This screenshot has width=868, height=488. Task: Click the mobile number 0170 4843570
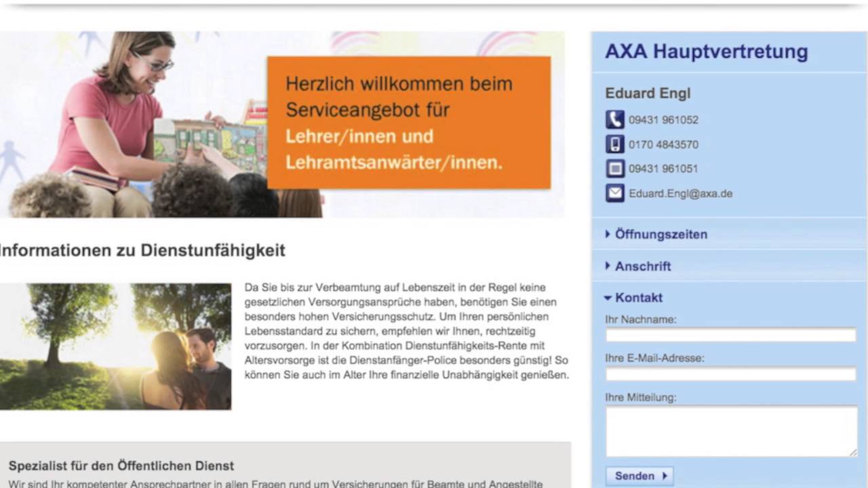pos(663,144)
